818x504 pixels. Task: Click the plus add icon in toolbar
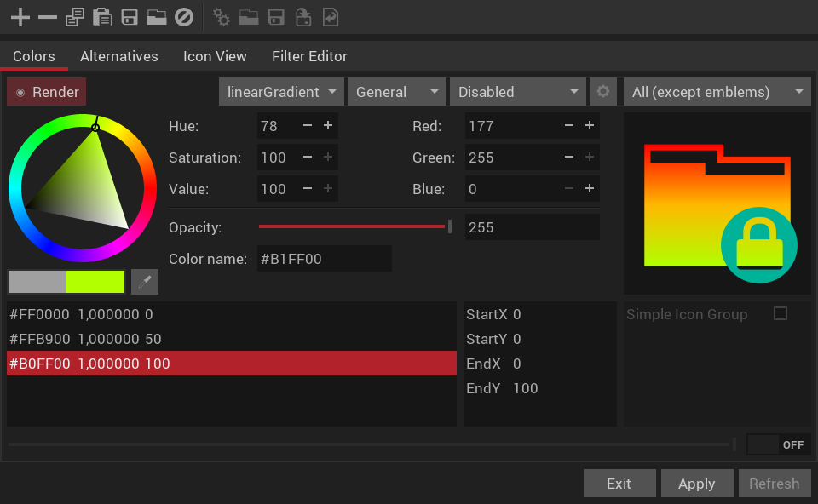tap(20, 17)
